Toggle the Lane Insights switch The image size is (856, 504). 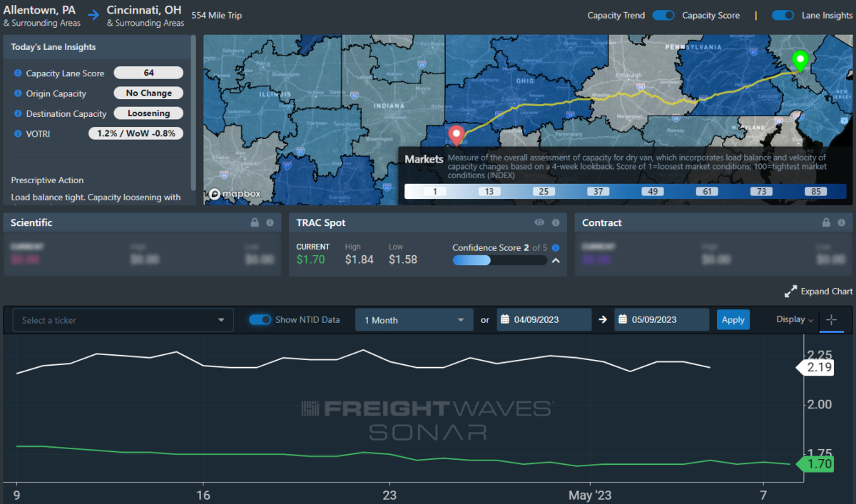[x=783, y=15]
